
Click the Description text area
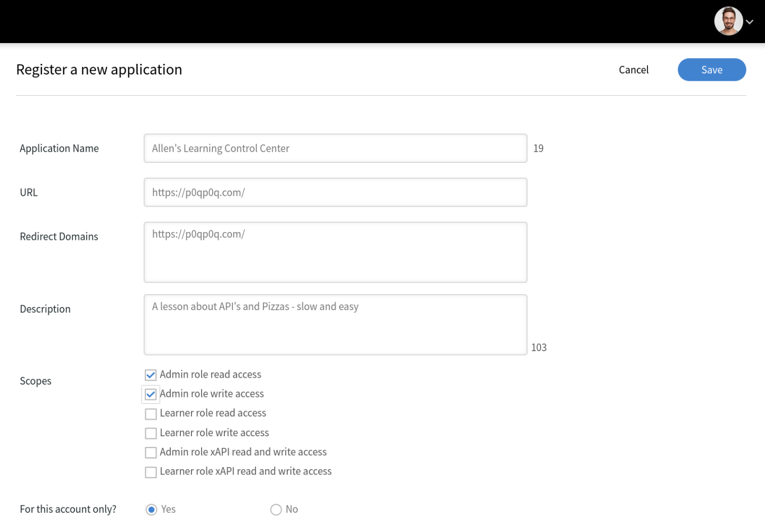pos(335,325)
